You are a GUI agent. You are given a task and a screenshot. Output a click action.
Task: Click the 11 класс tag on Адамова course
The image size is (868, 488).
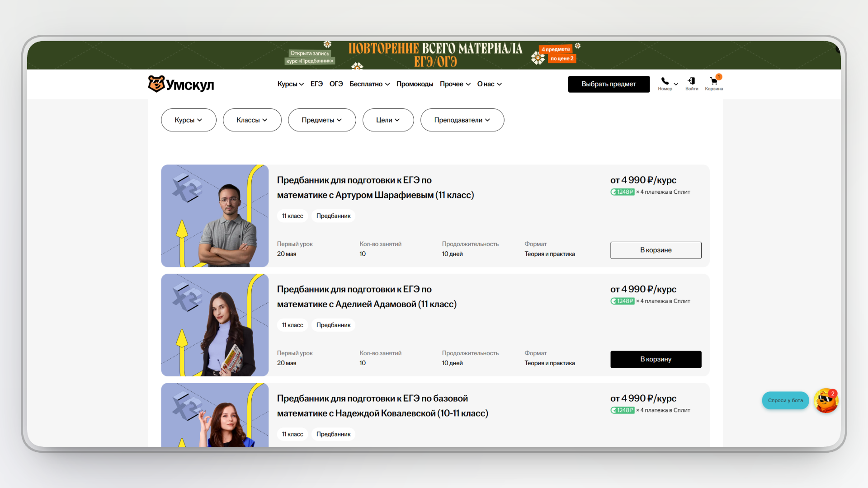[x=292, y=325]
